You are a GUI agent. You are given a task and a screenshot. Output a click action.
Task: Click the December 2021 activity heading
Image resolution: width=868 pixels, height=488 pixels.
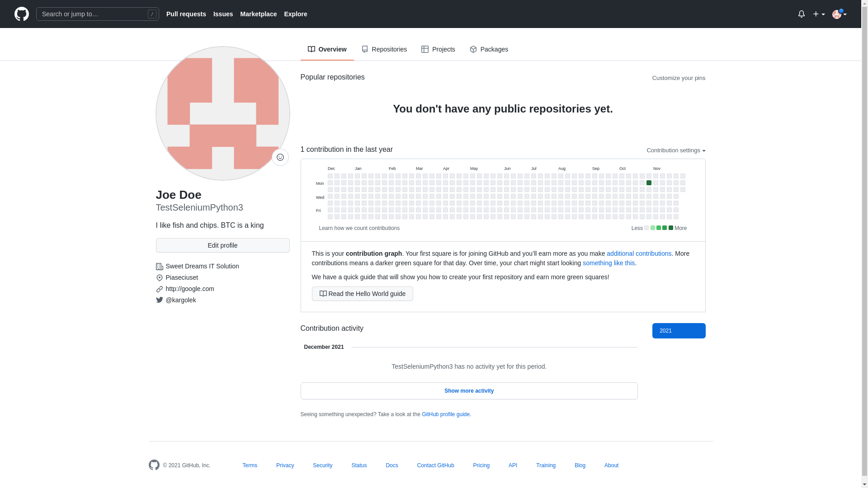click(324, 347)
